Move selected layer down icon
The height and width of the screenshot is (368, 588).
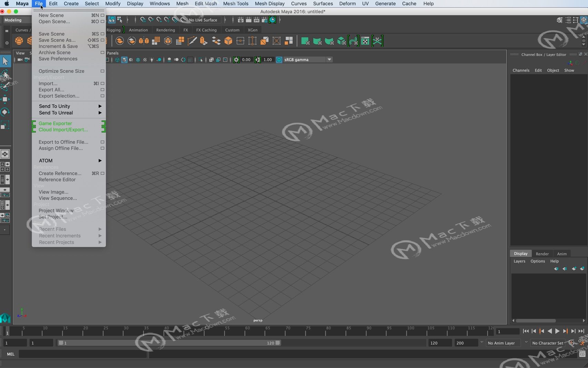(x=565, y=268)
